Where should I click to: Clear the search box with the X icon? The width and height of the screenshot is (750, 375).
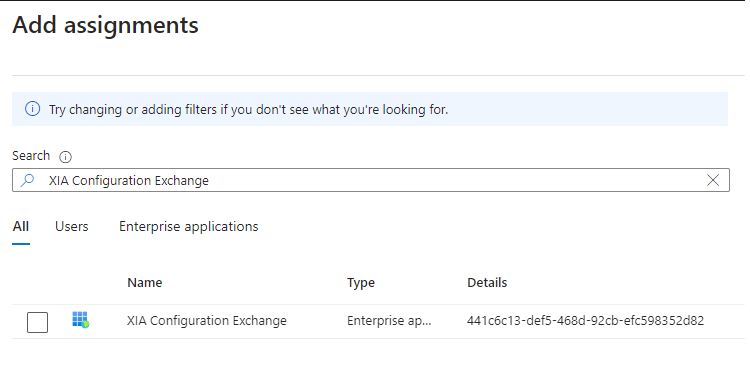coord(713,180)
